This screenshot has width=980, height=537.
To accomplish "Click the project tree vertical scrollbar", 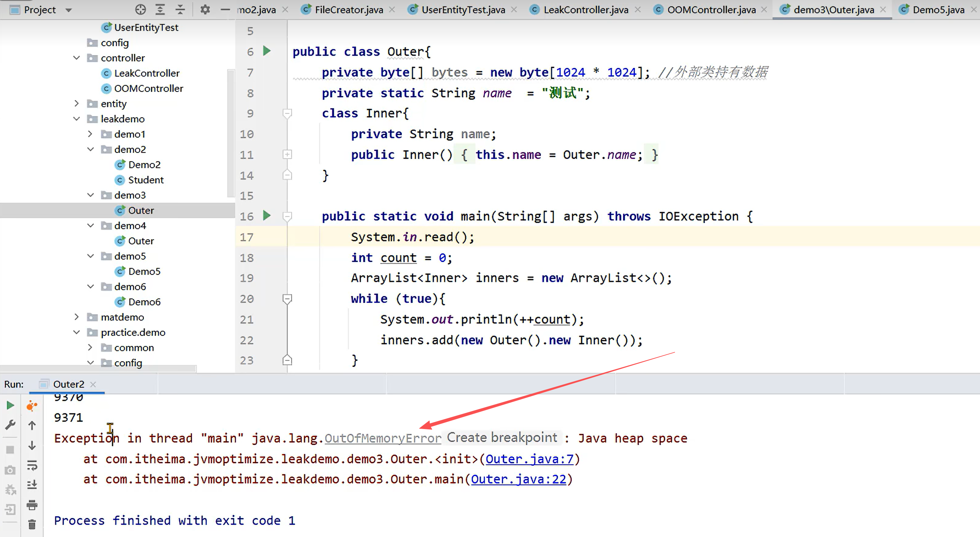I will tap(231, 133).
